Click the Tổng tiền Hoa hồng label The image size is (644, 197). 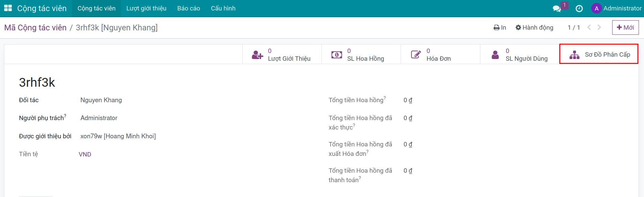point(356,100)
